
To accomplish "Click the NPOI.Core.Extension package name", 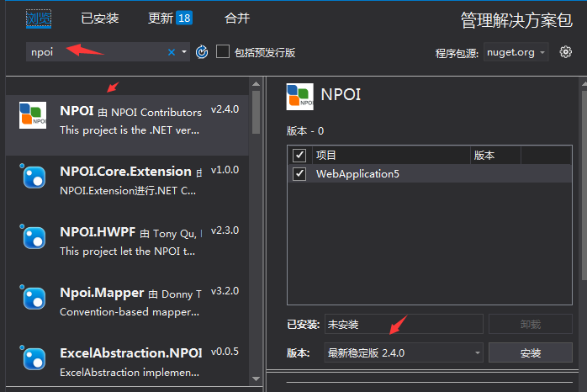I will (x=126, y=172).
